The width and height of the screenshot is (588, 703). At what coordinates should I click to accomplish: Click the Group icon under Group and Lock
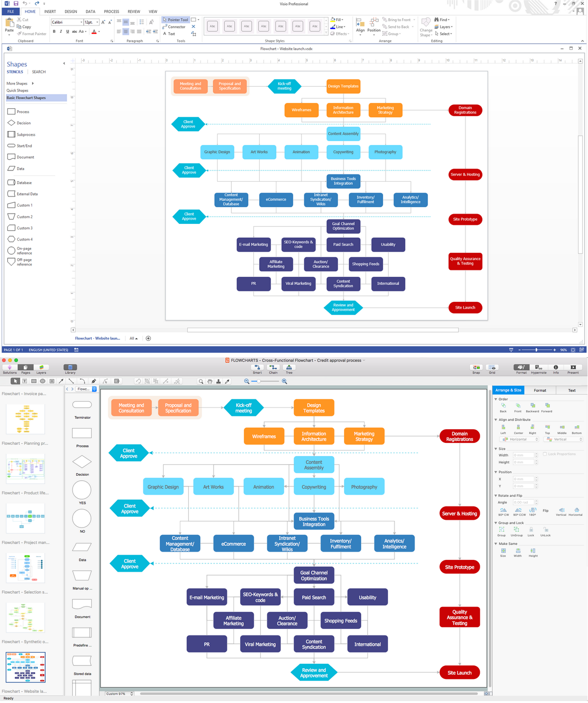coord(501,531)
